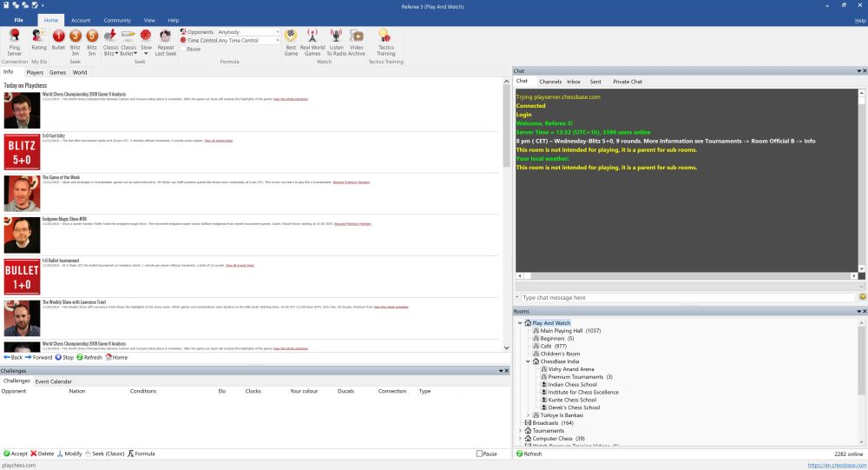The height and width of the screenshot is (470, 868).
Task: Open the Opponents dropdown set to Anybody
Action: point(277,32)
